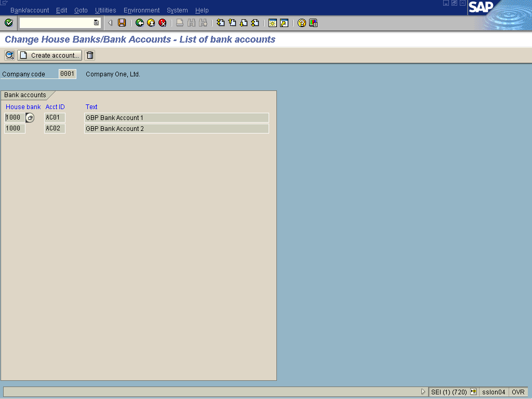Click the second row House bank field
The width and height of the screenshot is (532, 399).
[15, 128]
